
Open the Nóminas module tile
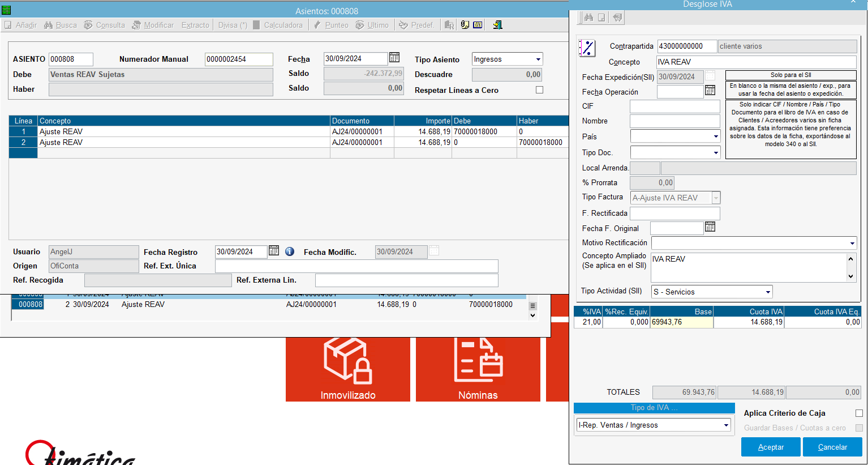pos(478,369)
